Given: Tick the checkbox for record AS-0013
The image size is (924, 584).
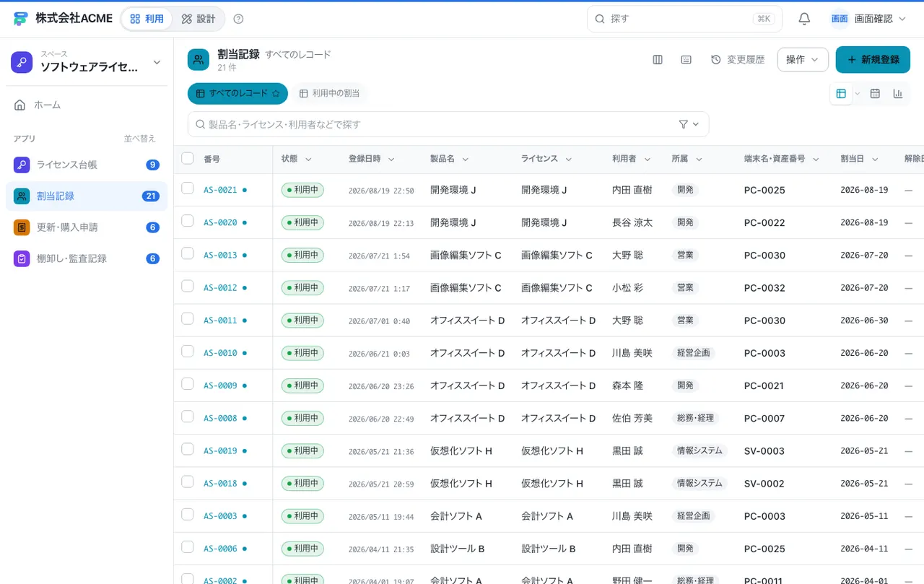Looking at the screenshot, I should [188, 253].
